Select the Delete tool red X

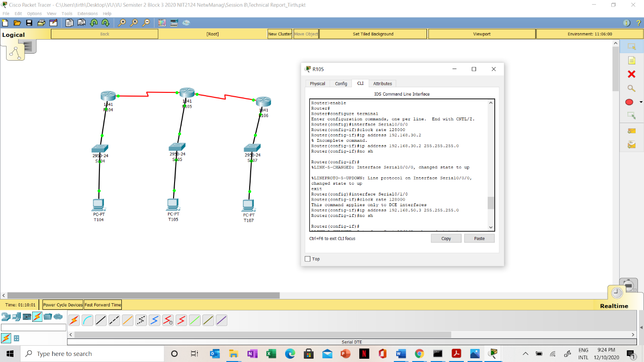point(631,74)
